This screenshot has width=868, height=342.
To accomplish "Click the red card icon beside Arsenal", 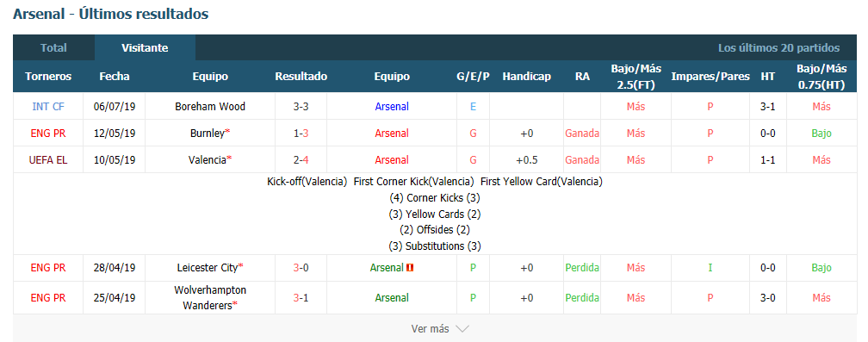I will [x=410, y=268].
